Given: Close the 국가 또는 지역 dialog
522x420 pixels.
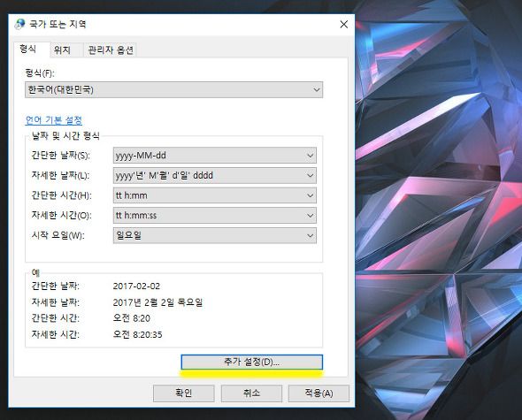Looking at the screenshot, I should (344, 24).
